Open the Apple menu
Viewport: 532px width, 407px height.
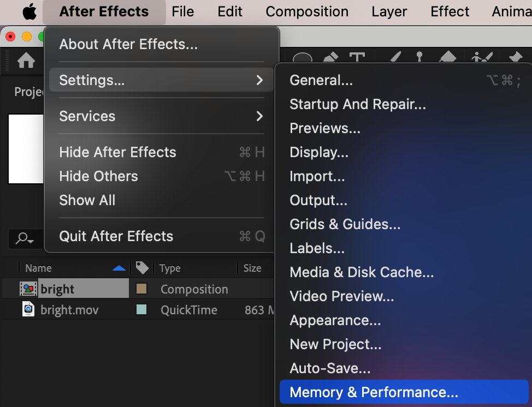coord(29,12)
